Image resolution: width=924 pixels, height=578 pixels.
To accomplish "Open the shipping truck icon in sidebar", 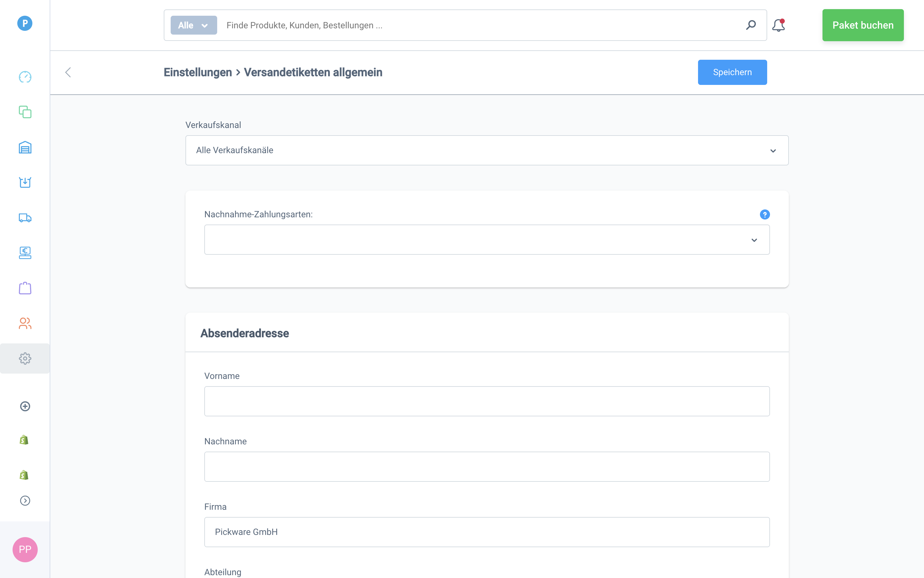I will 25,218.
